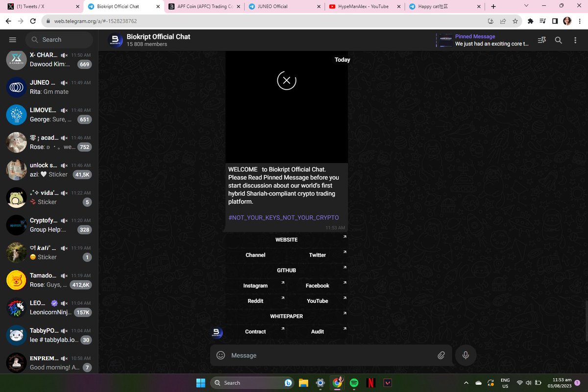Image resolution: width=588 pixels, height=392 pixels.
Task: Open Chrome three-dot menu
Action: (x=580, y=21)
